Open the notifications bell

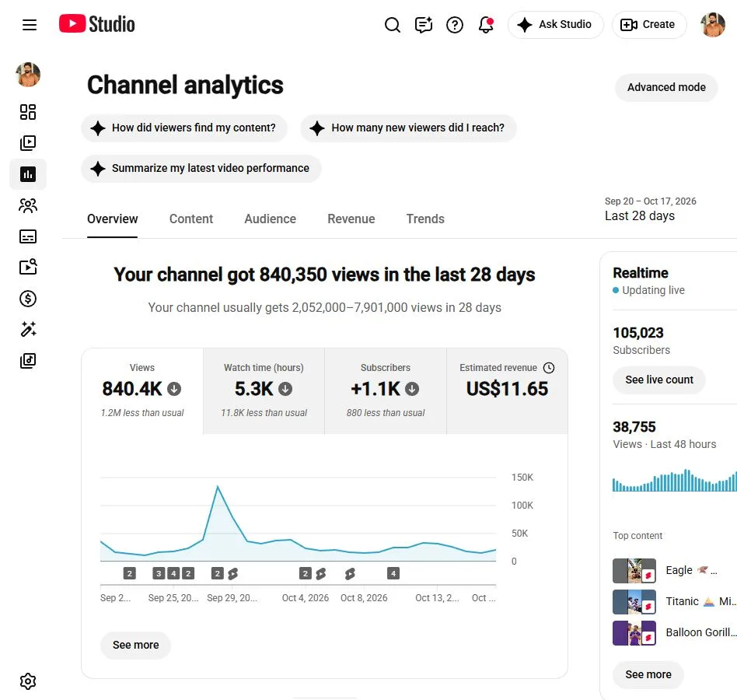pyautogui.click(x=486, y=24)
